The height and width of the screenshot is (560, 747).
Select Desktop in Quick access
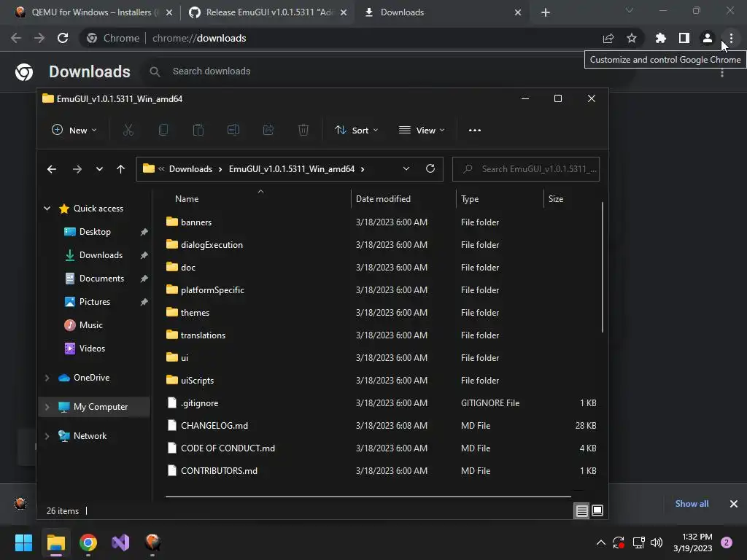point(95,232)
